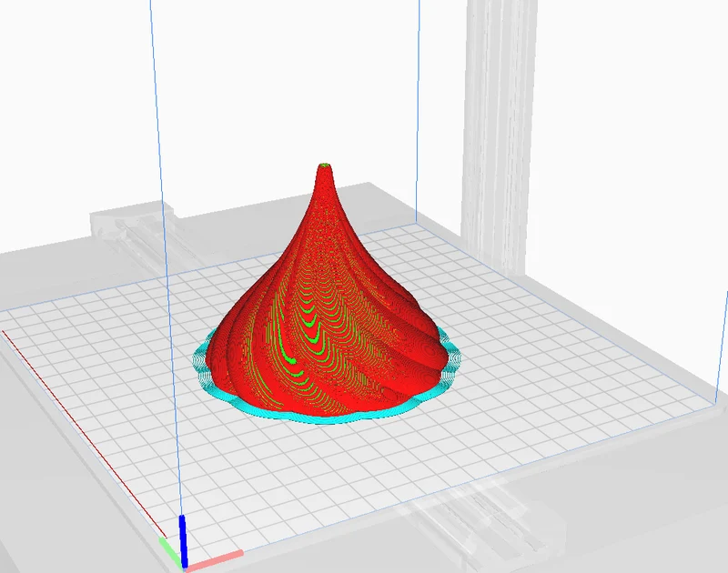Select the tip of the red spiral model

[x=324, y=166]
